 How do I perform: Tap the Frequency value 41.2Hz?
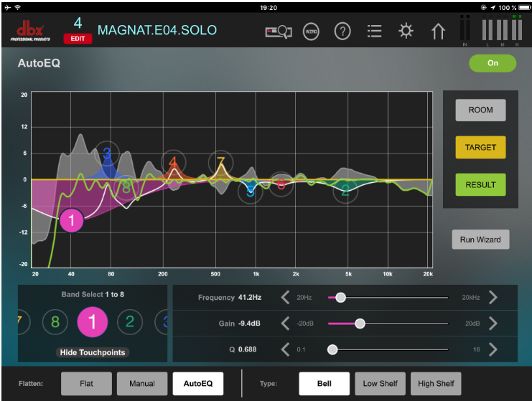point(250,298)
